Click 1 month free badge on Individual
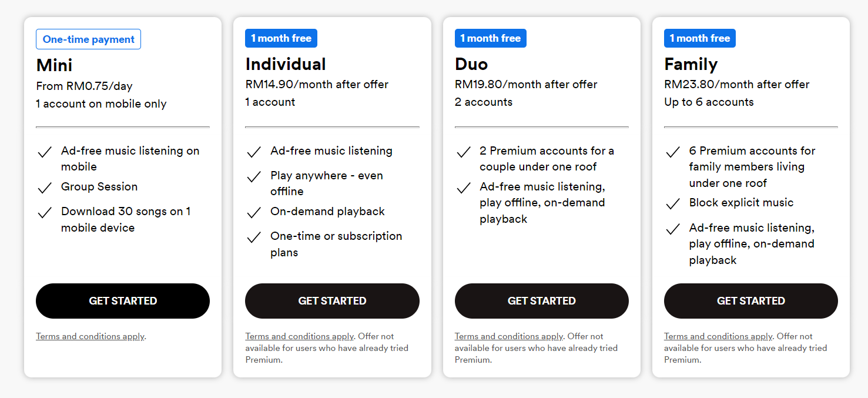This screenshot has height=398, width=868. 281,38
